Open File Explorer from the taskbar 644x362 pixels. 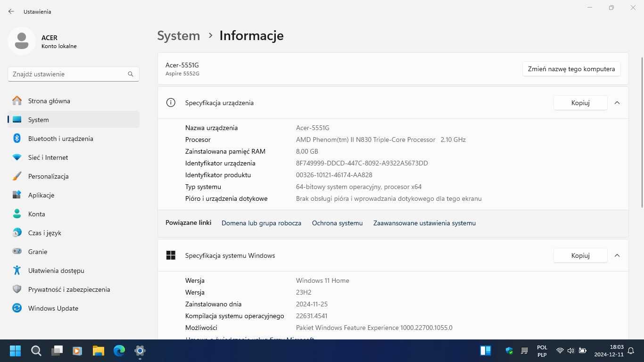(x=98, y=350)
